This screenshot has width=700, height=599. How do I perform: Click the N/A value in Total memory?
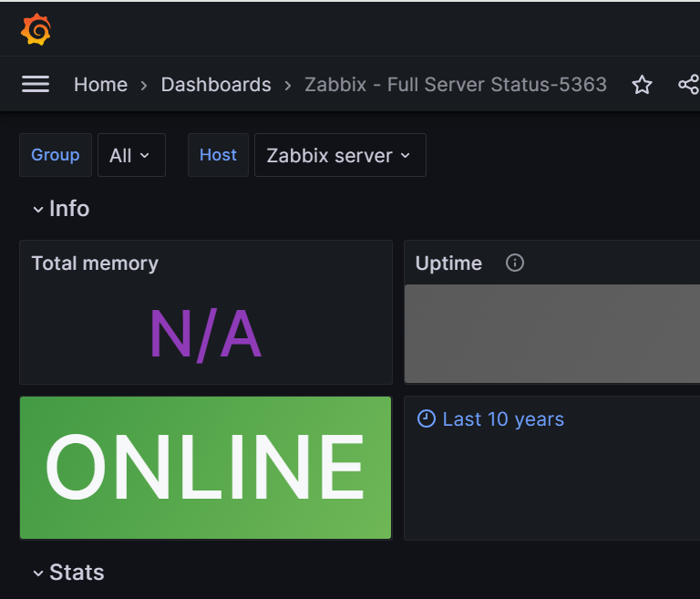tap(206, 334)
